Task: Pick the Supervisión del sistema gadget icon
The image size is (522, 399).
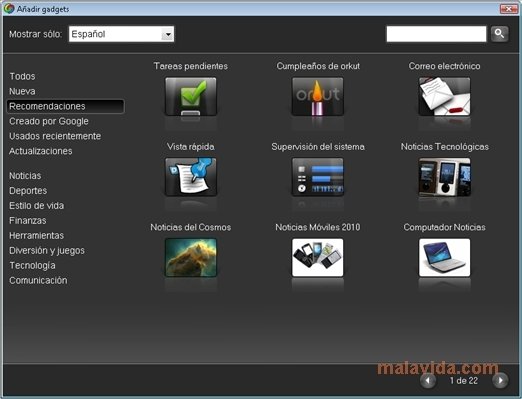Action: 318,177
